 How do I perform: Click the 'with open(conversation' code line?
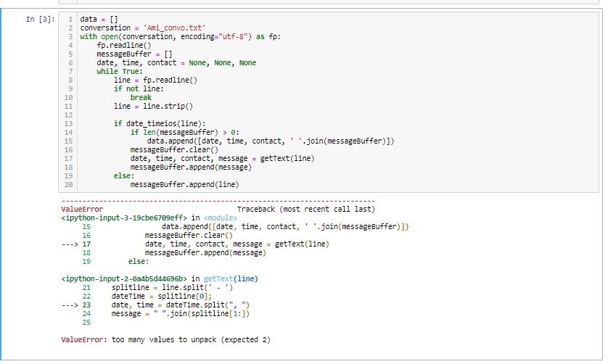[x=181, y=36]
